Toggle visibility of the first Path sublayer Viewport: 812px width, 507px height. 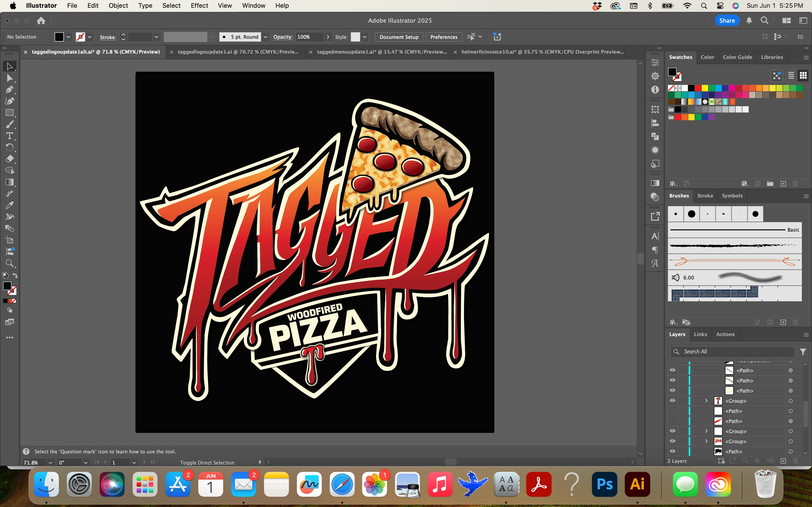pos(672,370)
